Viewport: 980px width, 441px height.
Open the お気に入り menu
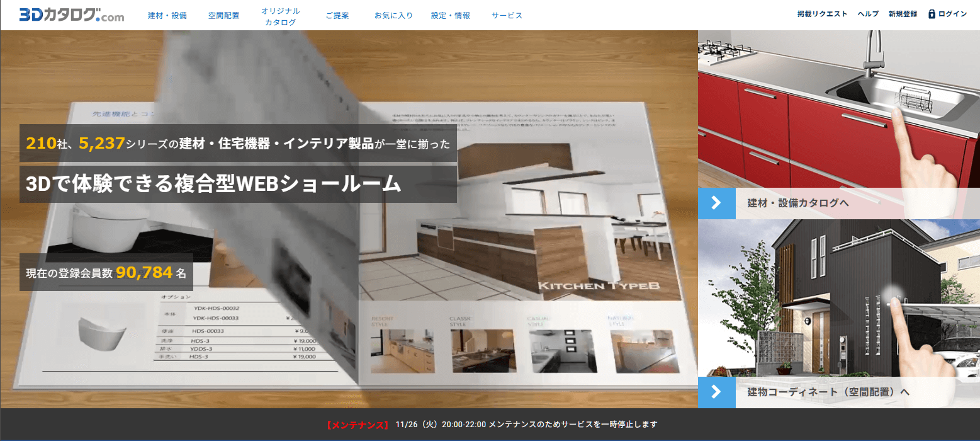393,16
